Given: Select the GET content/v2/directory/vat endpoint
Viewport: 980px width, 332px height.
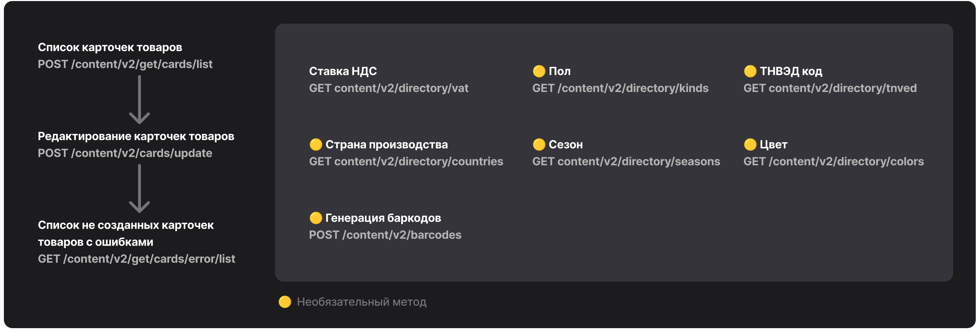Looking at the screenshot, I should tap(388, 88).
